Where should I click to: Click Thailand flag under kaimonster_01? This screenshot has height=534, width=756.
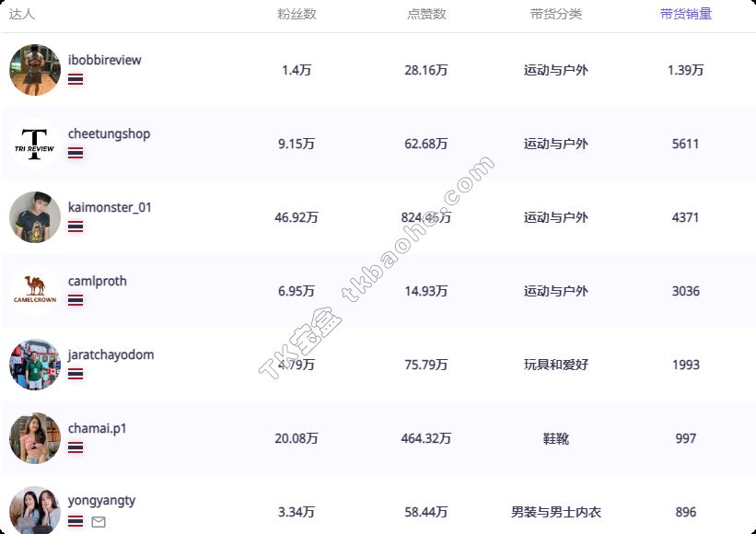click(x=76, y=226)
